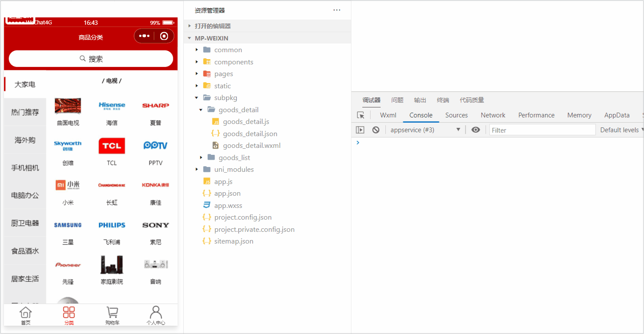The image size is (644, 334).
Task: Clear the console with the ban icon
Action: [x=376, y=130]
